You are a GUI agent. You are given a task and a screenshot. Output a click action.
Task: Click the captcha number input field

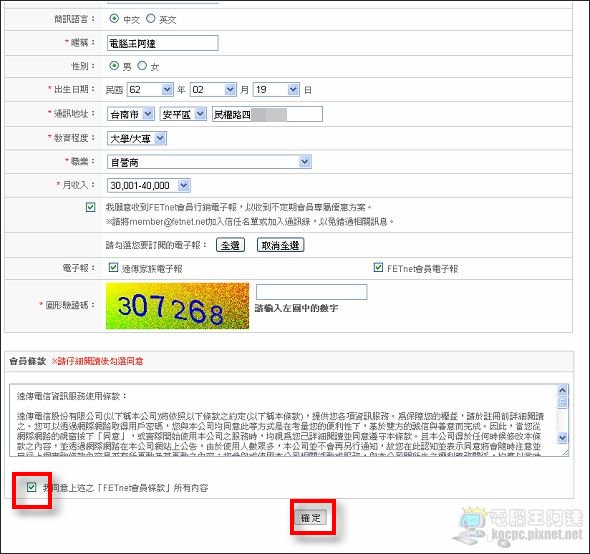pos(312,292)
